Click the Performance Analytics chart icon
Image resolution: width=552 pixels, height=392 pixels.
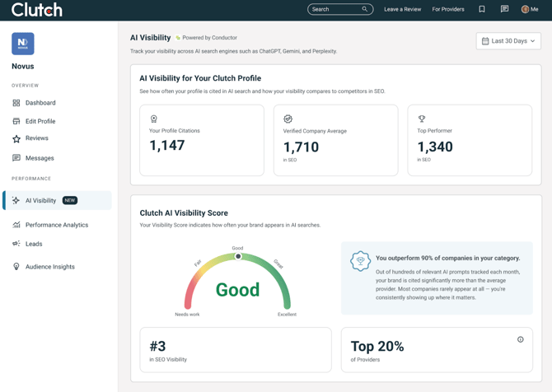[x=16, y=225]
